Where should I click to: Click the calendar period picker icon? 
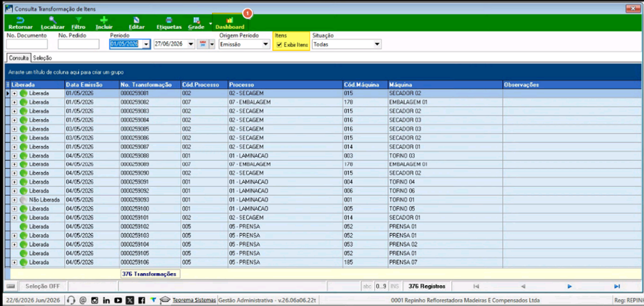click(x=202, y=44)
